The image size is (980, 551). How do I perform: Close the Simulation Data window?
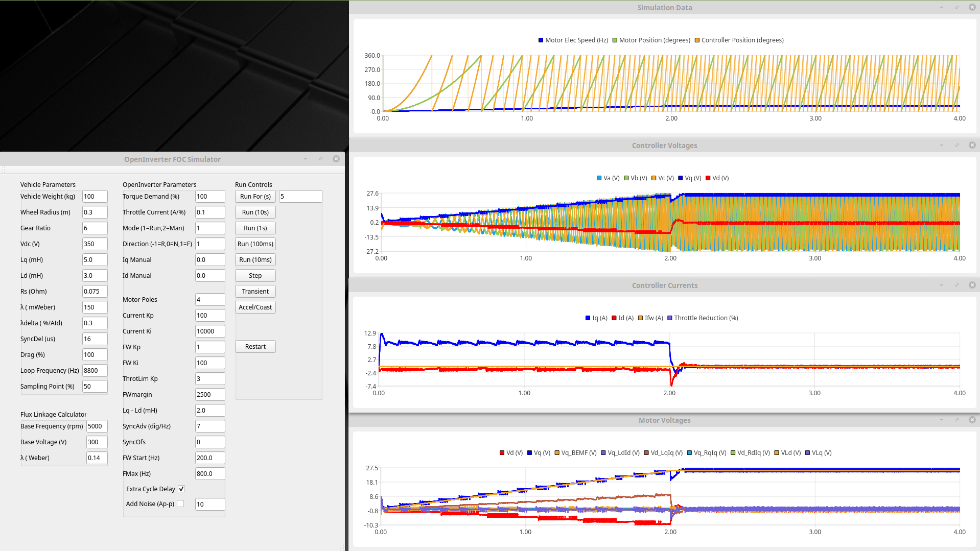972,7
